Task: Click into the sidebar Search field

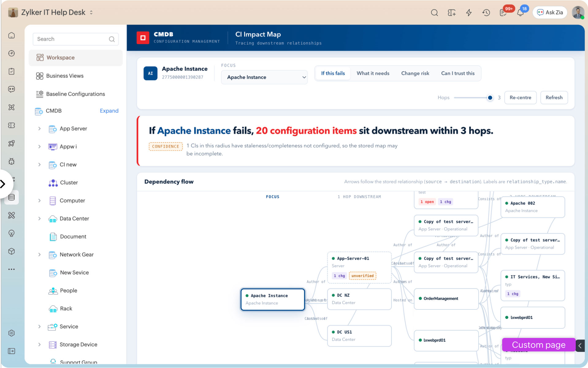Action: (x=75, y=39)
